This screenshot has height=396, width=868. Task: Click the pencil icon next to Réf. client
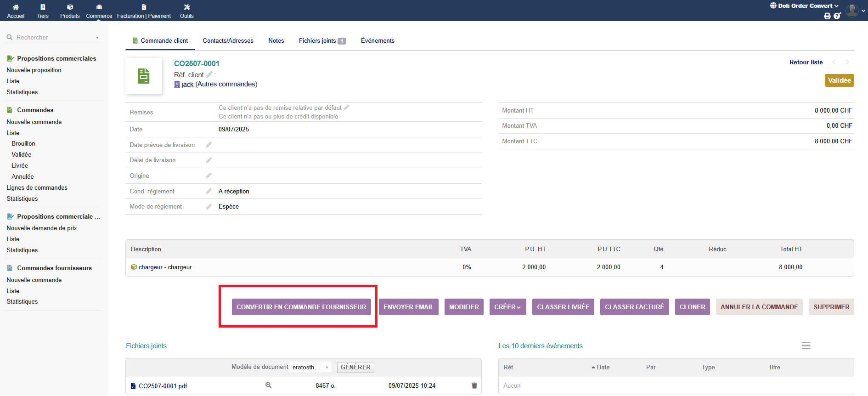click(209, 75)
